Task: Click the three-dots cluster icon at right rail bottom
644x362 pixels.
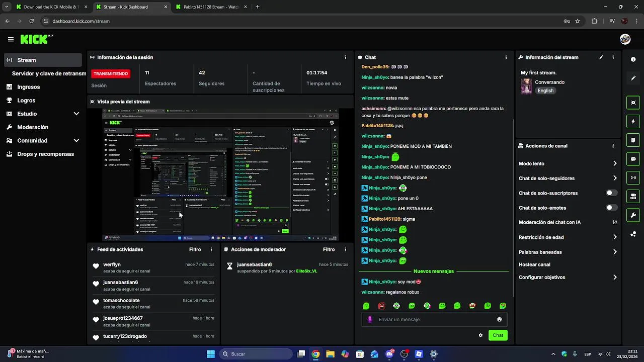Action: click(633, 234)
